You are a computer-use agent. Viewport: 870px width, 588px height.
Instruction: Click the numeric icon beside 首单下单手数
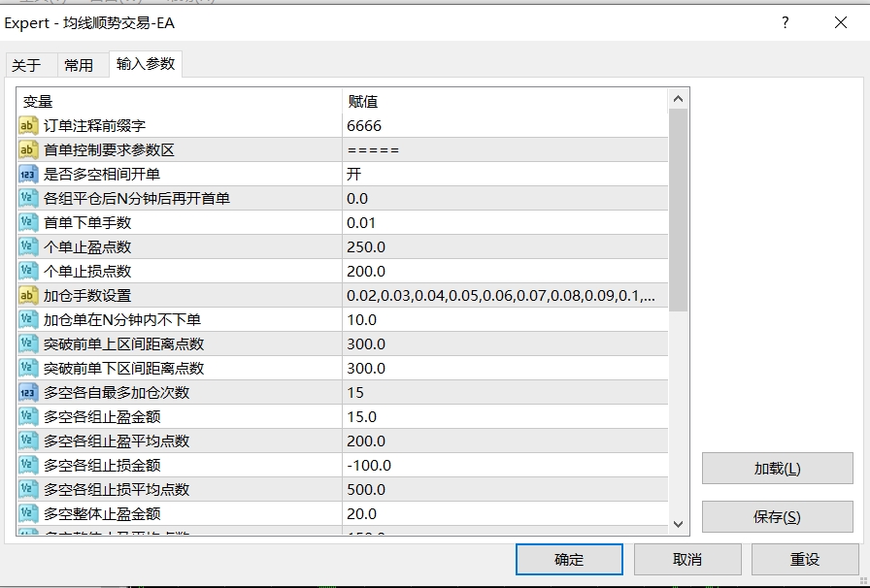[26, 222]
